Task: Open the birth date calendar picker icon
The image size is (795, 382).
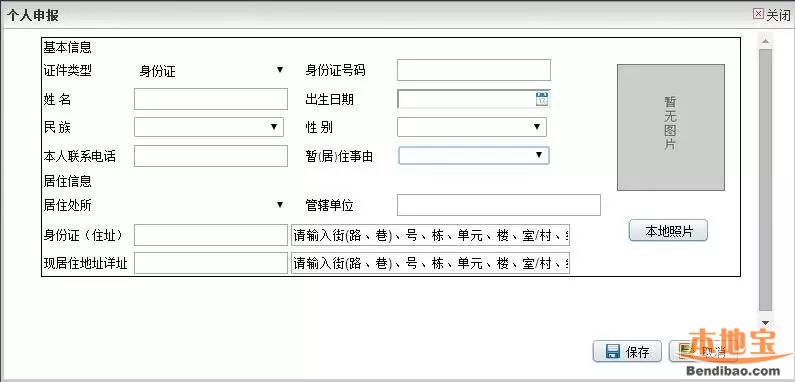Action: [x=541, y=99]
